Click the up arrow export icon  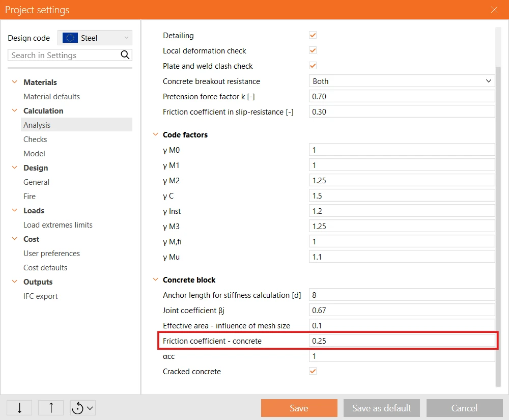click(51, 408)
